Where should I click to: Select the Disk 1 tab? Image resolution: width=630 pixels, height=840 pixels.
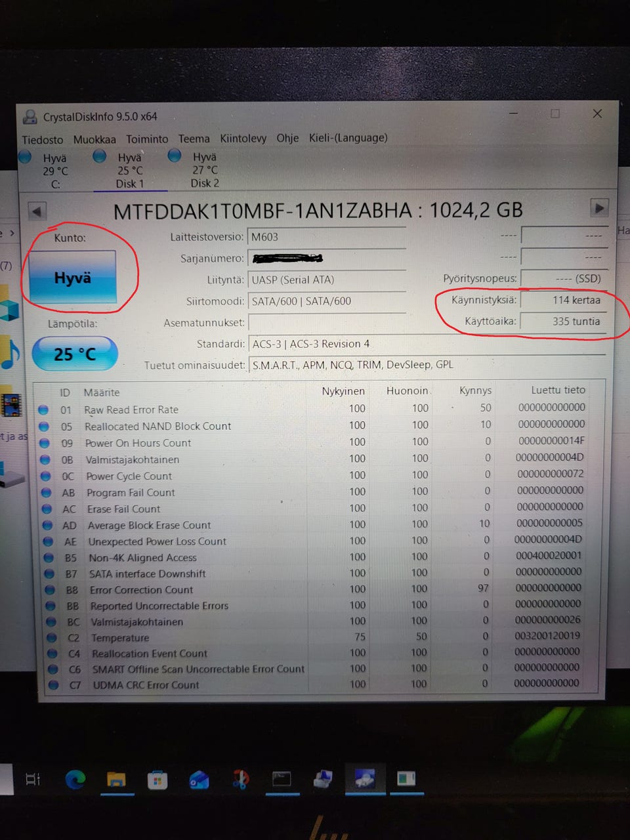point(129,170)
